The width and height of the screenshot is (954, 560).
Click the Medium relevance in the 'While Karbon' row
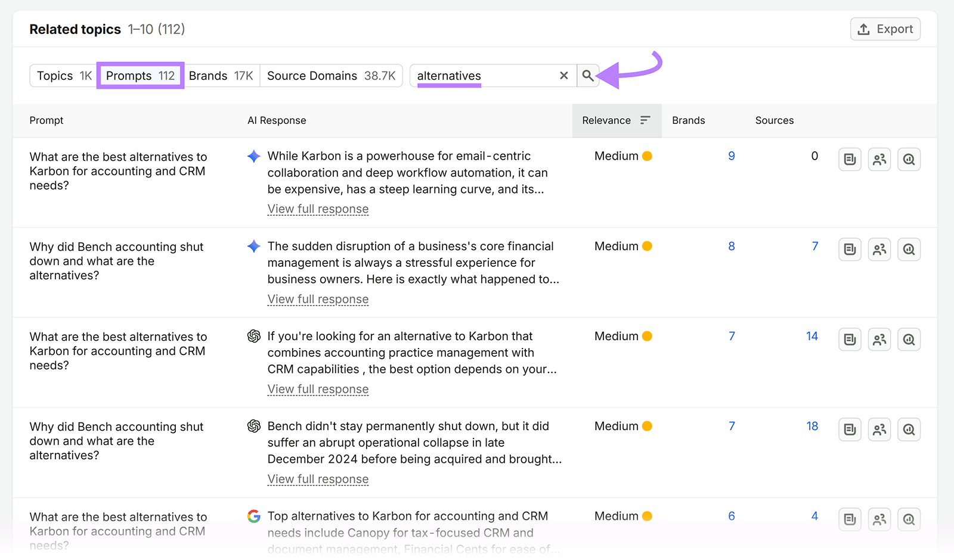623,156
